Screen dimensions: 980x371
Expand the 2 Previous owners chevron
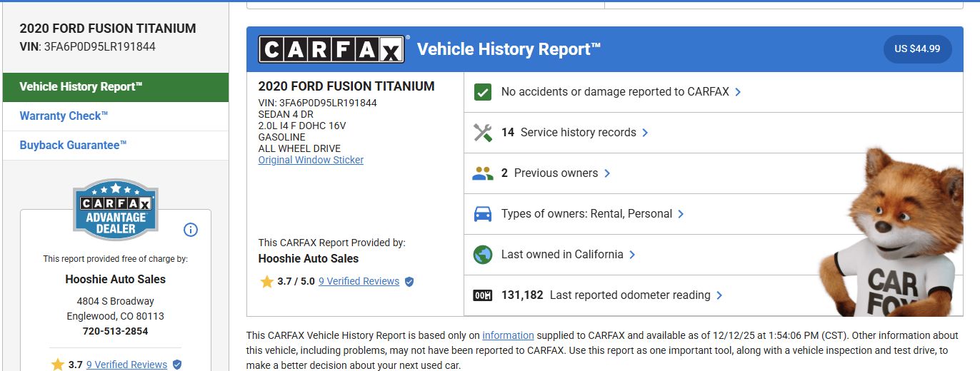[x=607, y=173]
